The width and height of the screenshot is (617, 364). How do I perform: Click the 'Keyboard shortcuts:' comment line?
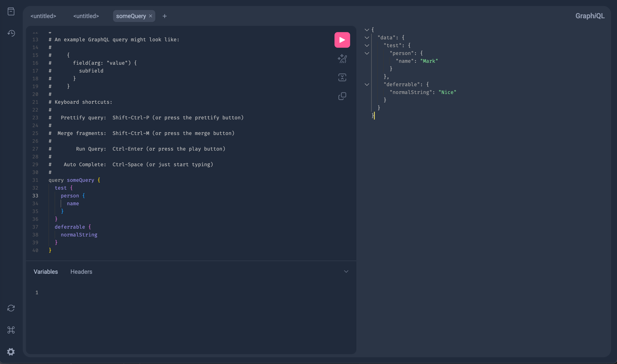[x=81, y=102]
